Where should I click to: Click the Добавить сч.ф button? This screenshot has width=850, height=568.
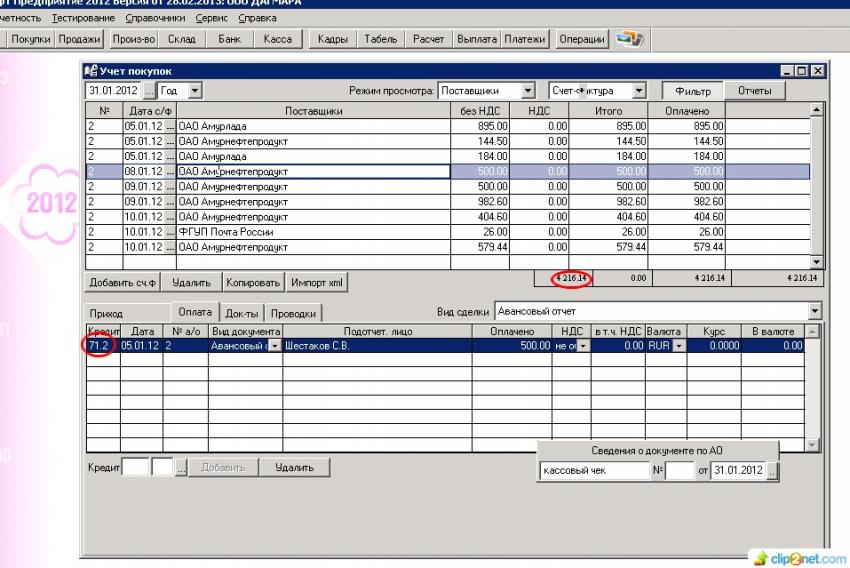(x=122, y=282)
